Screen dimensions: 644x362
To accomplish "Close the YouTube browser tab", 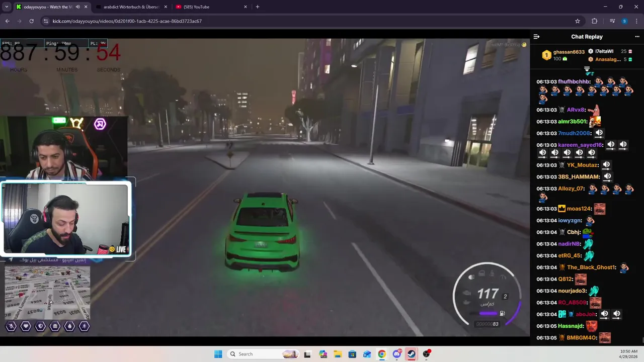I will pyautogui.click(x=246, y=7).
